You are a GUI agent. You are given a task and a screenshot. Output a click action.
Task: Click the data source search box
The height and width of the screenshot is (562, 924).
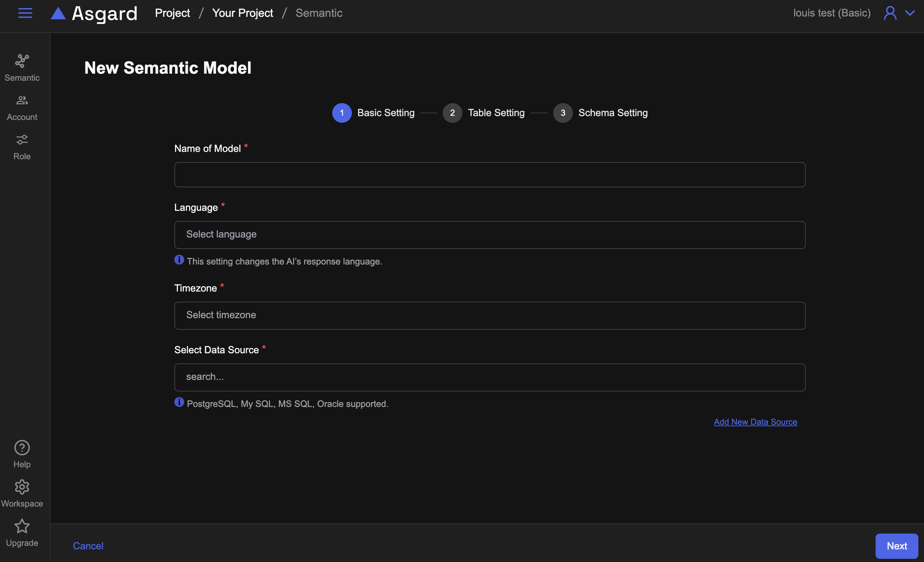coord(489,377)
